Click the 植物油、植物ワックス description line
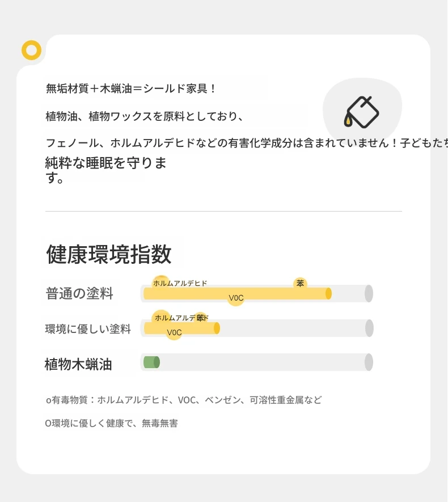Viewport: 448px width, 502px height. [145, 116]
